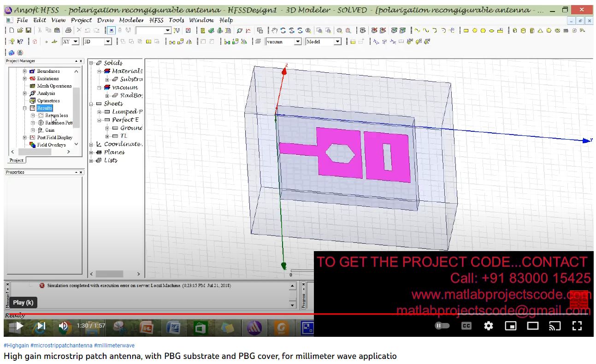This screenshot has height=364, width=596.
Task: Seek on the red video progress bar
Action: pos(297,314)
